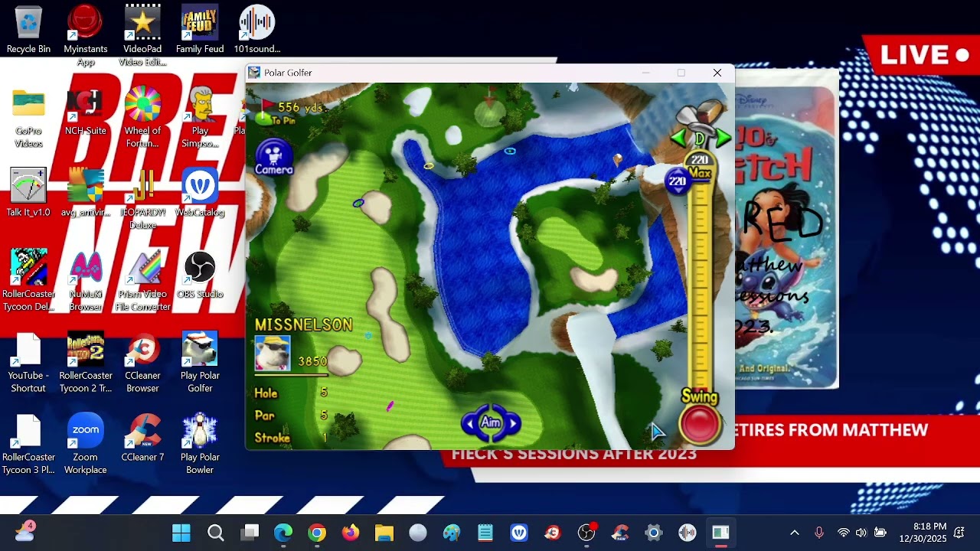Image resolution: width=980 pixels, height=551 pixels.
Task: Close the Polar Golfer window
Action: [717, 73]
